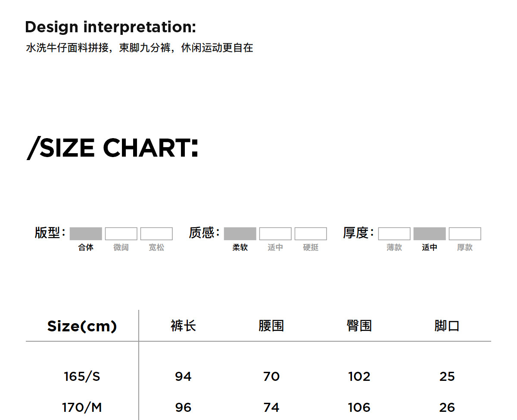Click the 版型 label text

[x=47, y=233]
